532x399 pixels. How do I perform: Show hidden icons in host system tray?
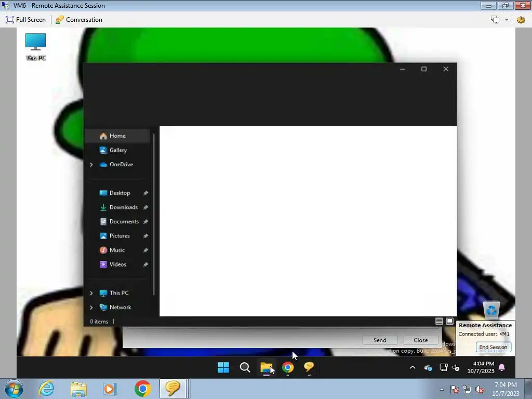tap(442, 390)
